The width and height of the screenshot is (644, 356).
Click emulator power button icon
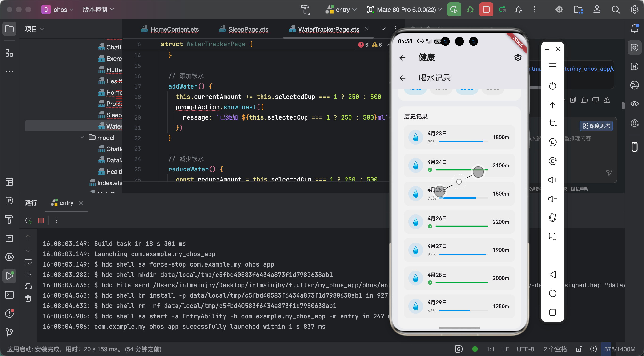point(552,86)
